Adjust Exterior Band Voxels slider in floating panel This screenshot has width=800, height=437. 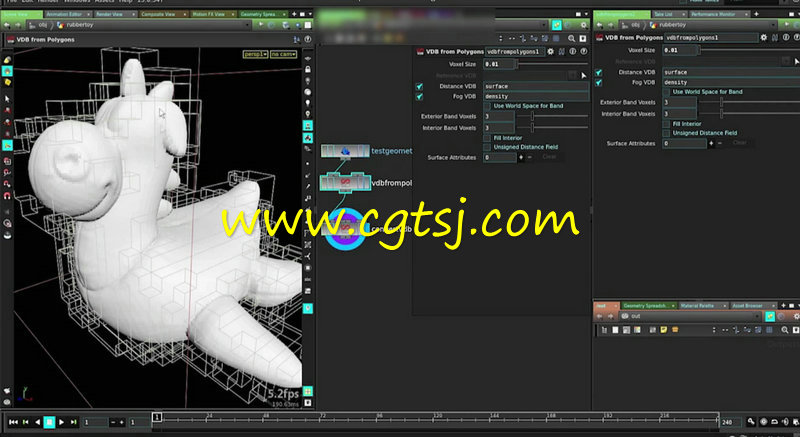click(553, 116)
